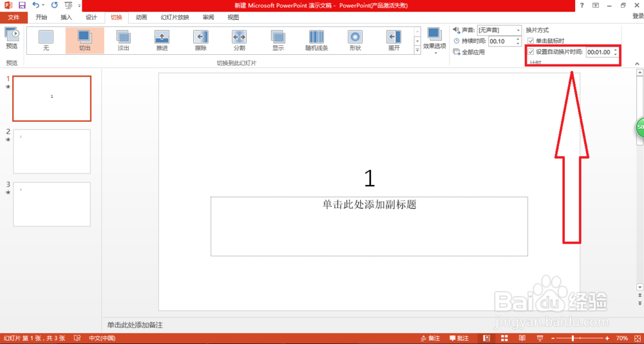Screen dimensions: 644x344
Task: Click the notes area 单击此处添加备注
Action: click(x=135, y=325)
